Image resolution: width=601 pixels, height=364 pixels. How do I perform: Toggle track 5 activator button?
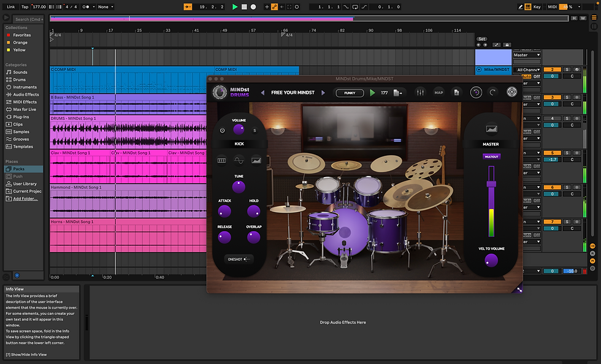553,153
